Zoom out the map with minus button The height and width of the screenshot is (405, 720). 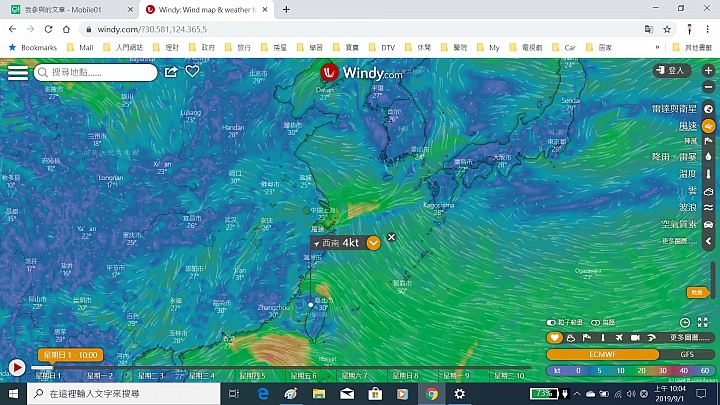pos(708,87)
